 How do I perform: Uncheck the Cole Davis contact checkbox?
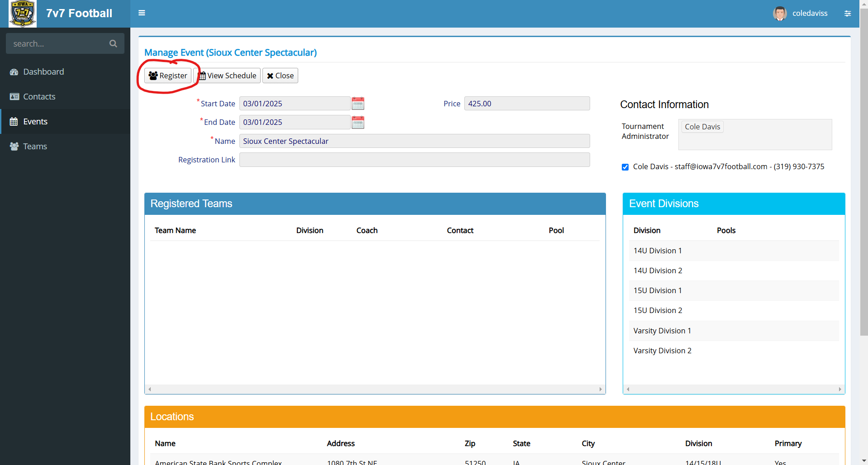click(x=625, y=167)
